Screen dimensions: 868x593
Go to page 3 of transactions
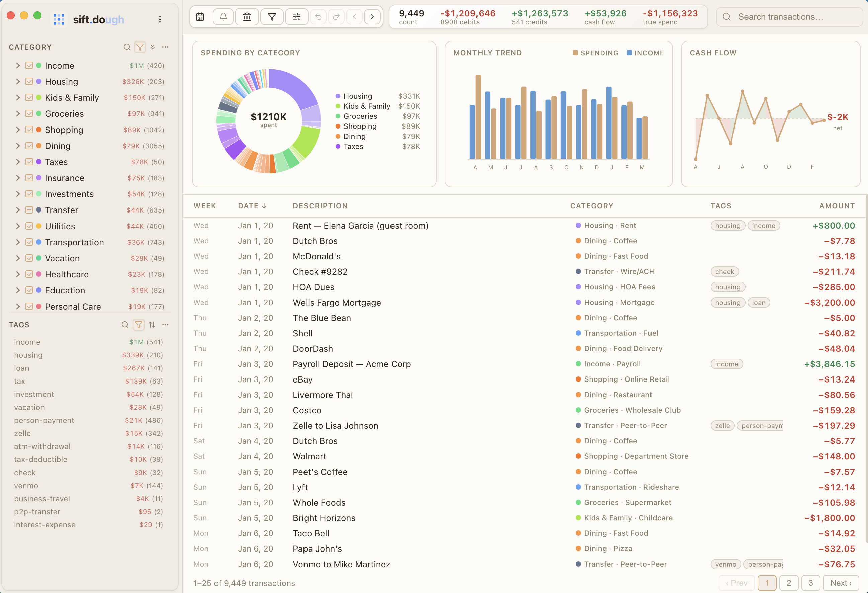[x=810, y=583]
